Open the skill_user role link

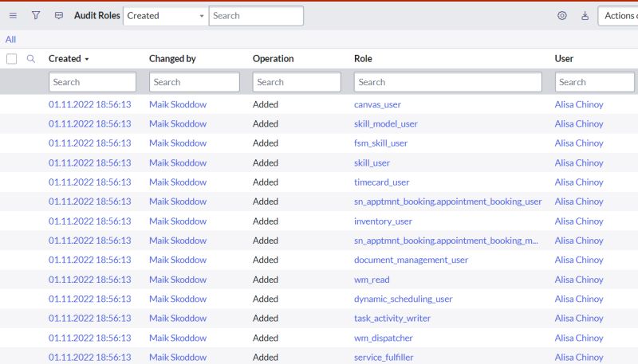tap(372, 163)
